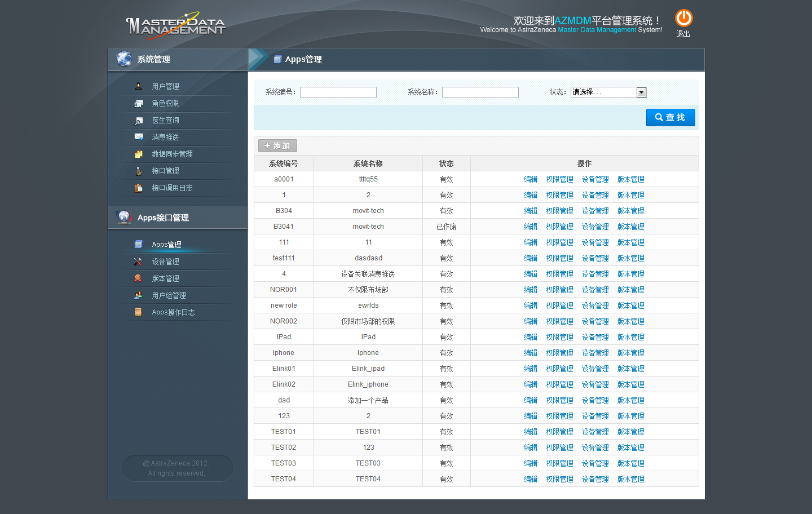Open 医生查询 menu item
Viewport: 812px width, 514px height.
(x=165, y=120)
